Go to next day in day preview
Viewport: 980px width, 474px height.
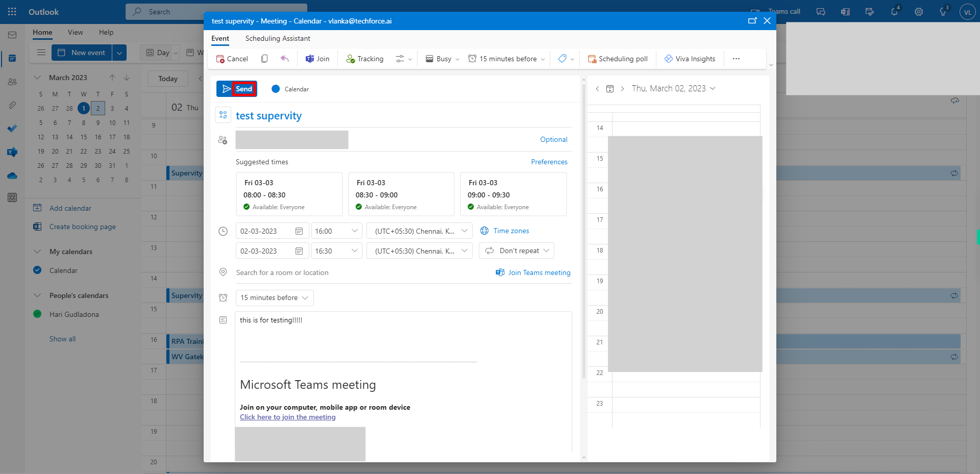tap(622, 89)
